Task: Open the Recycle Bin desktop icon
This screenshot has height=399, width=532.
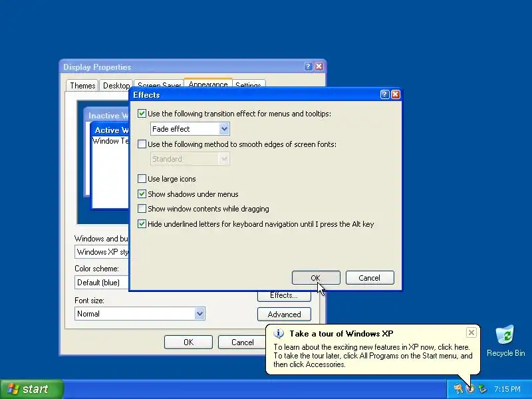Action: pos(505,341)
